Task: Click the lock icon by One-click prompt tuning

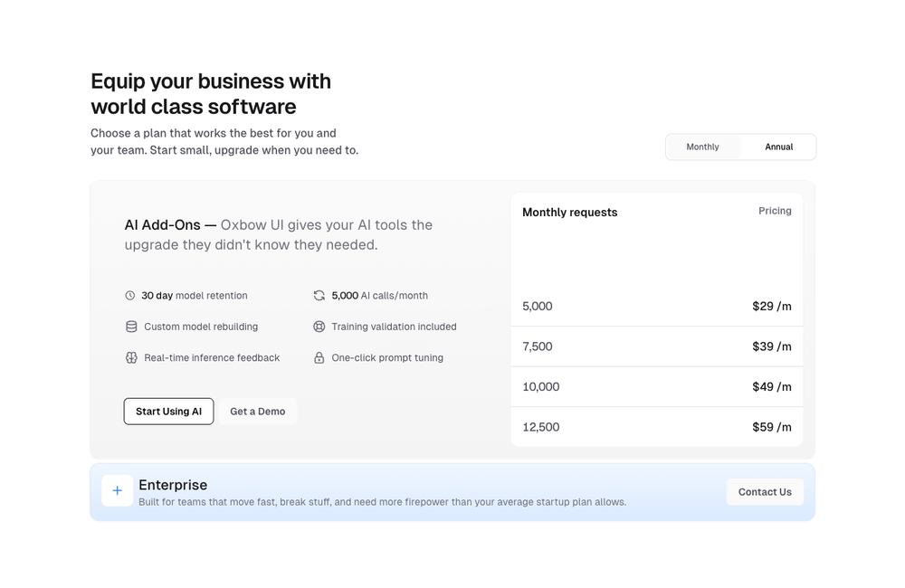Action: point(319,358)
